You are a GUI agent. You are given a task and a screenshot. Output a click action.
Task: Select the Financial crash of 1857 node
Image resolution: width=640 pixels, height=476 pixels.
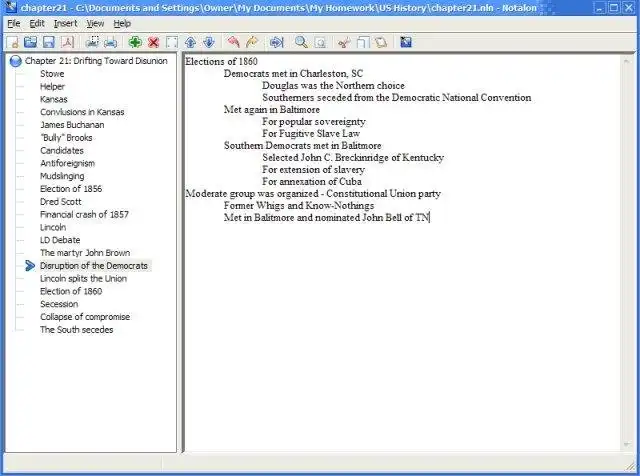point(84,214)
